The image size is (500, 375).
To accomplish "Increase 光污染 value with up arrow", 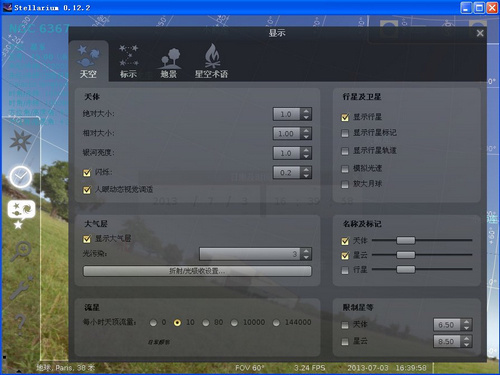I will click(306, 251).
